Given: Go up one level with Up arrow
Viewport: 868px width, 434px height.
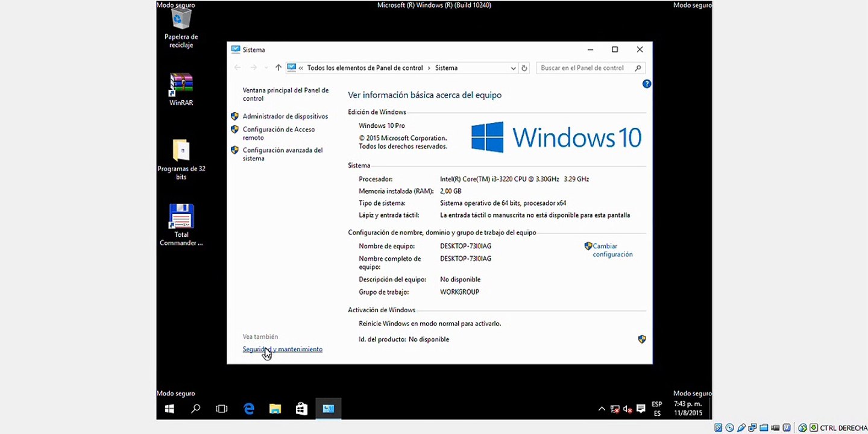Looking at the screenshot, I should point(278,68).
